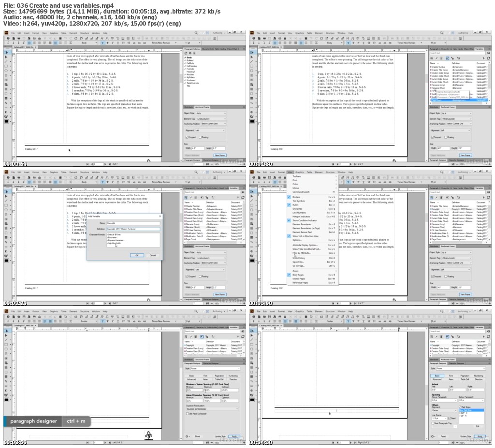This screenshot has height=448, width=495.
Task: Toggle Fixed line space checkbox in 00:04:30 frame
Action: pyautogui.click(x=450, y=419)
